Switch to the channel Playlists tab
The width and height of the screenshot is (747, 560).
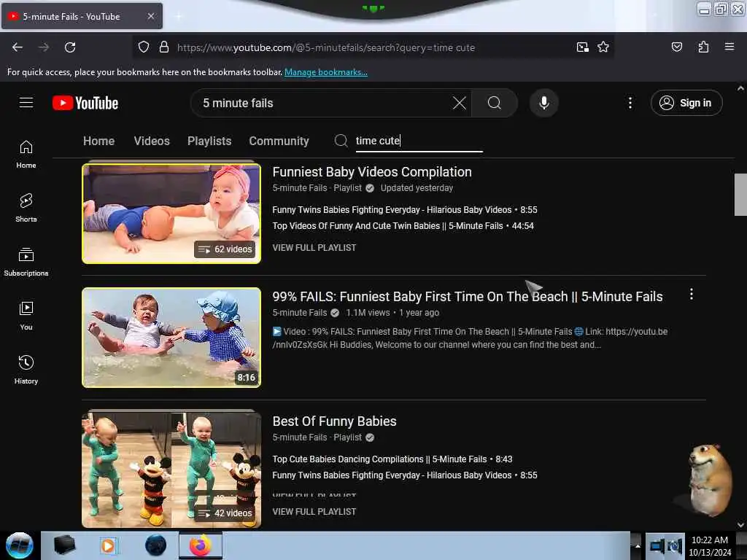[x=209, y=141]
